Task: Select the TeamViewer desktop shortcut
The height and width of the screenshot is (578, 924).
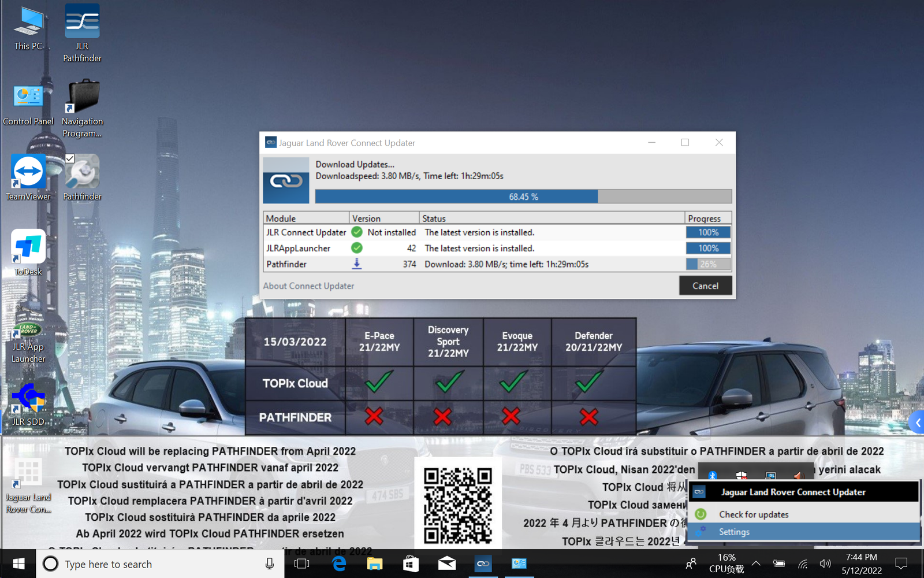Action: point(28,177)
